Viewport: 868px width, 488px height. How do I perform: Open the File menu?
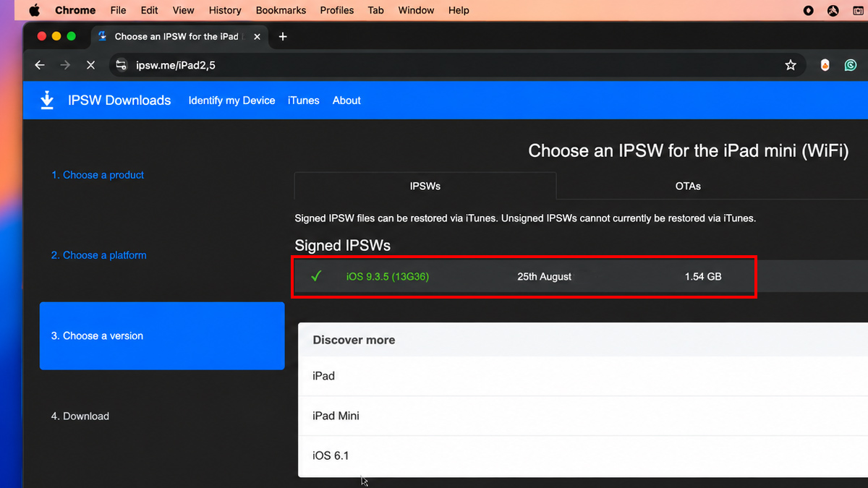(119, 10)
